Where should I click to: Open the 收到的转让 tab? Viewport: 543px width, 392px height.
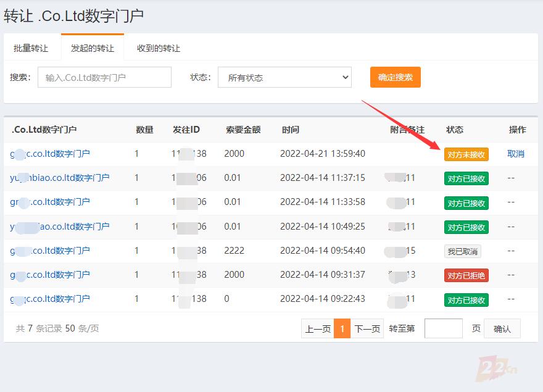(159, 48)
